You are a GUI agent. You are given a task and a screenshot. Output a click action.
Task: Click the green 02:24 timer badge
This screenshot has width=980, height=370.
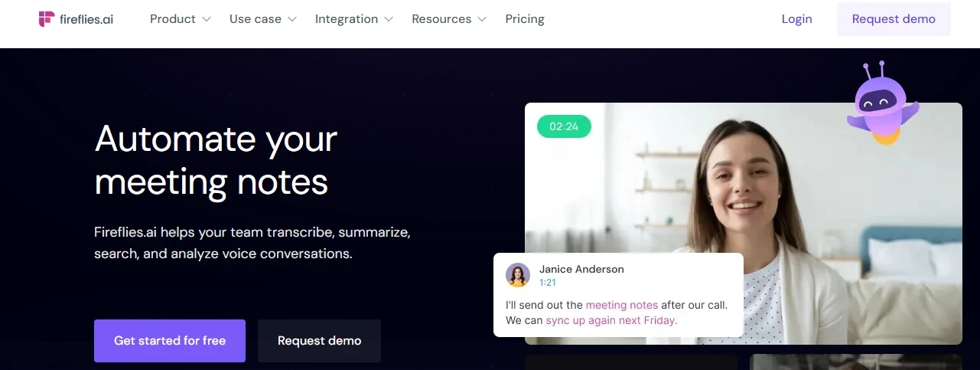coord(564,126)
